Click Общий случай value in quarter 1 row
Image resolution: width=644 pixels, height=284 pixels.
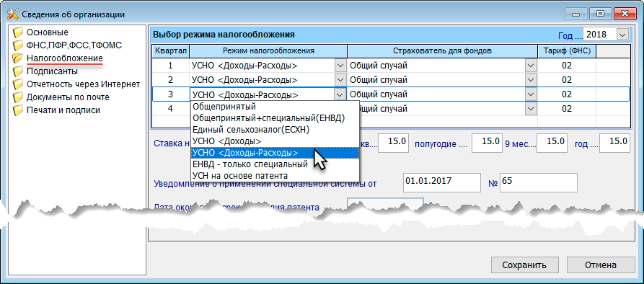(379, 66)
